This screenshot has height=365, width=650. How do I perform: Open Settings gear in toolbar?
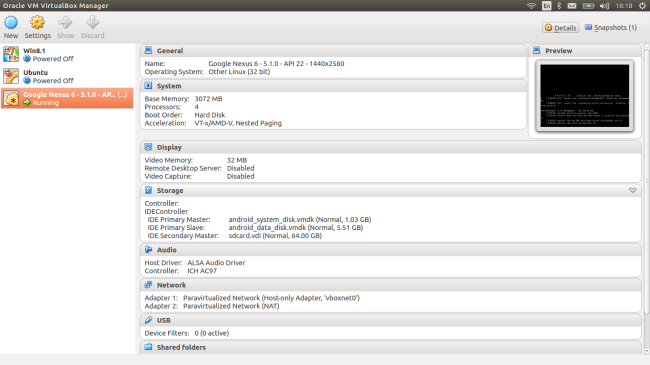coord(37,22)
